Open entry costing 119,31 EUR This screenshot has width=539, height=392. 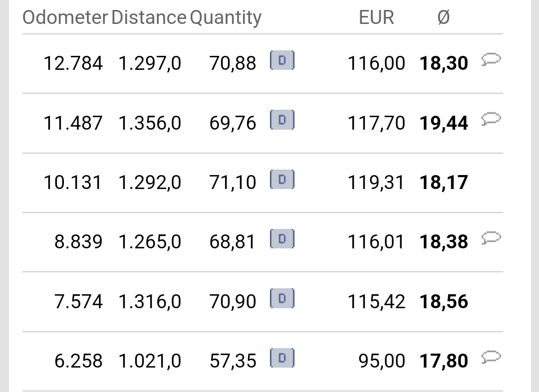[263, 183]
